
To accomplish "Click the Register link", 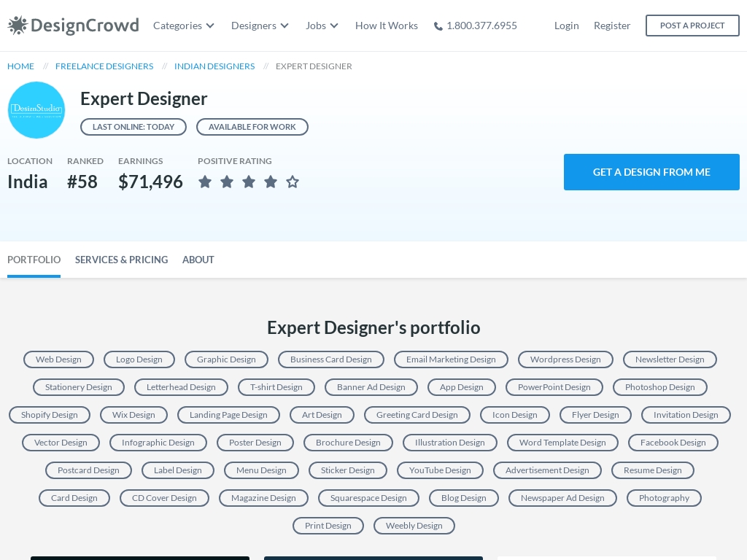I will [612, 26].
